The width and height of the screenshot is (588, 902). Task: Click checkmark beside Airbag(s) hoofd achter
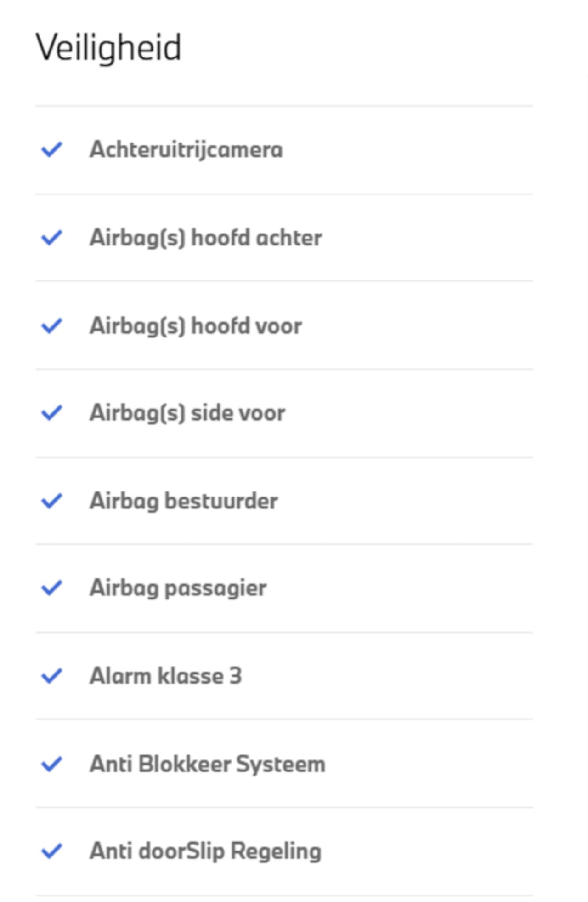(51, 238)
